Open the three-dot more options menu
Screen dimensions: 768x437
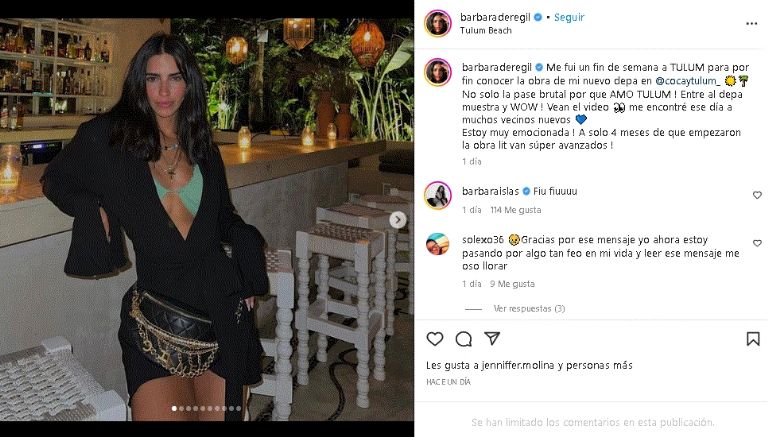pyautogui.click(x=751, y=24)
